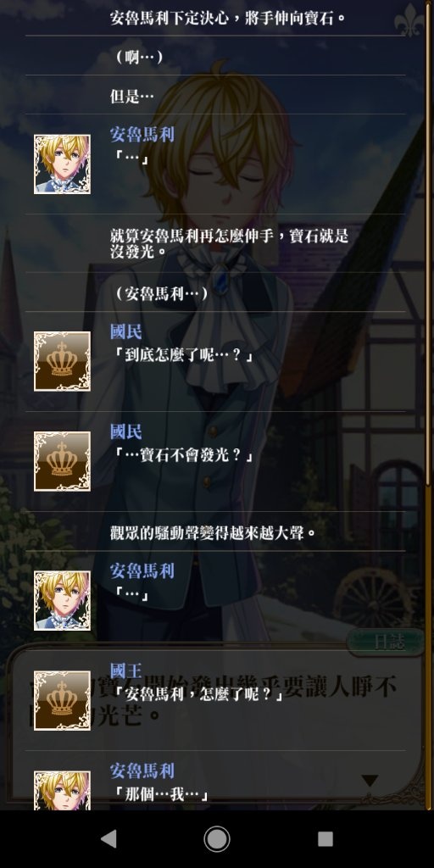Tap 安魯馬利 portrait beside 「那個…我…」
This screenshot has height=868, width=434.
[x=62, y=791]
